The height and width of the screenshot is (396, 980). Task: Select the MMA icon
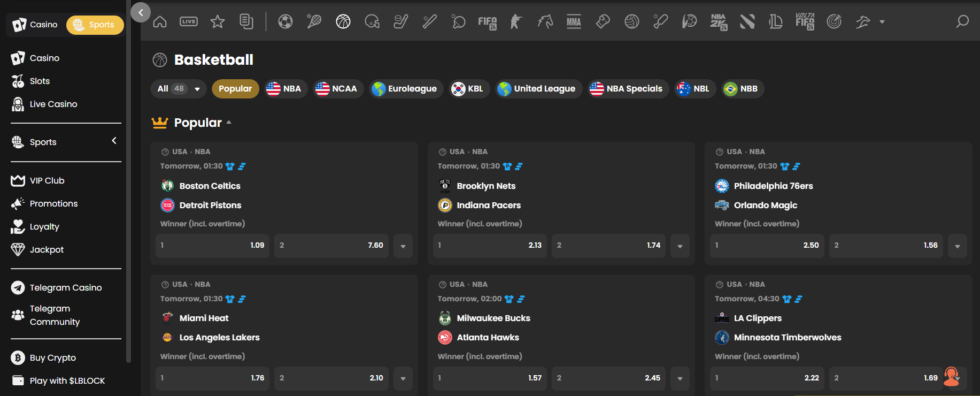[574, 21]
